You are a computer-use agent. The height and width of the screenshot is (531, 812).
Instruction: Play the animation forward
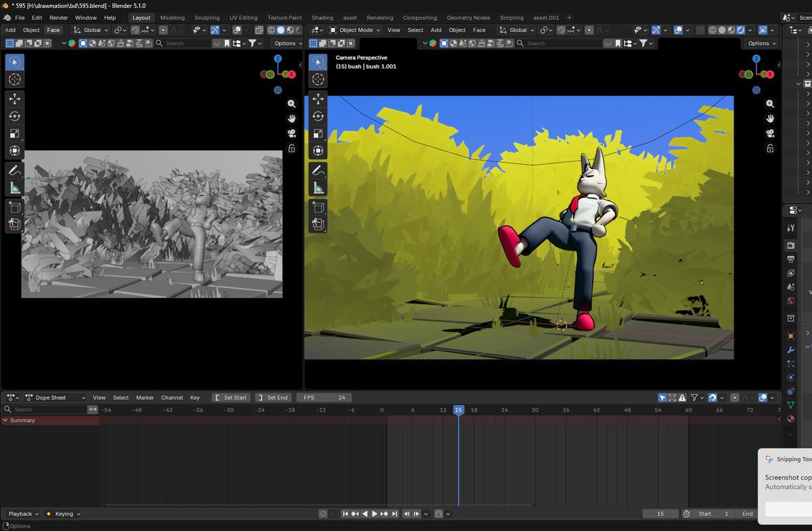pos(375,514)
